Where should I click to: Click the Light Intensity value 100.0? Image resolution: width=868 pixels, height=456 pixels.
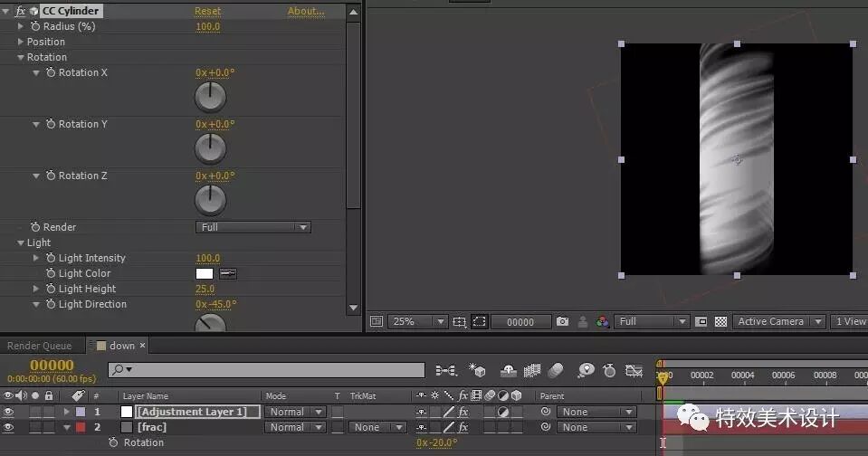[x=208, y=258]
